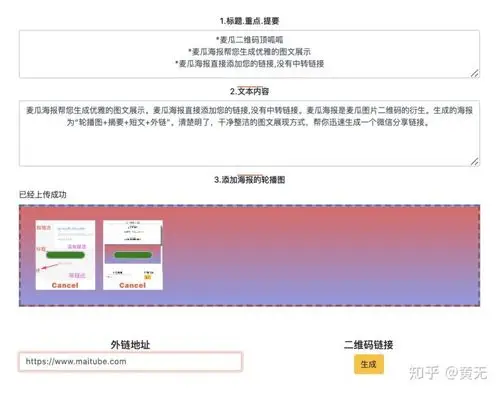Click the 2.文本内容 heading
Screen dimensions: 500x393
tap(249, 91)
